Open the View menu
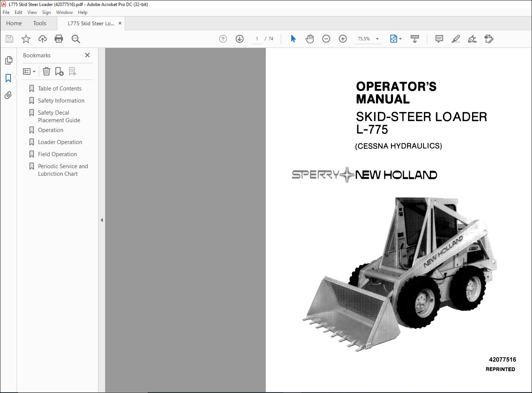 pyautogui.click(x=32, y=12)
